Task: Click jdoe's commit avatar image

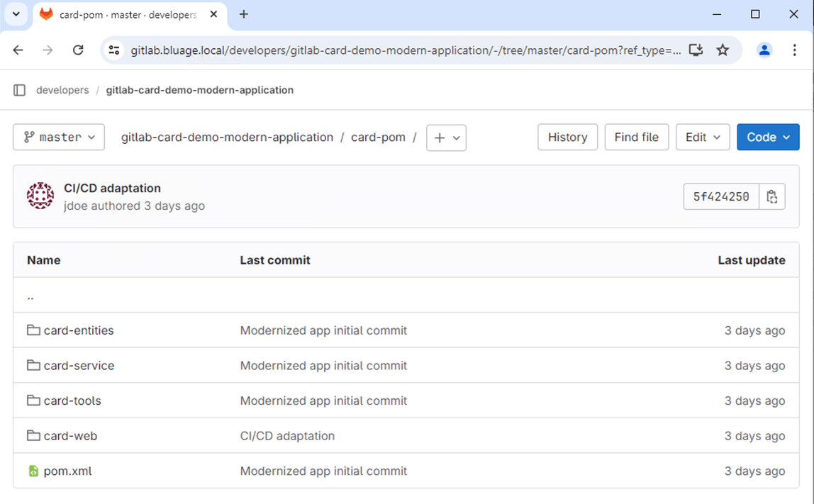Action: (40, 196)
